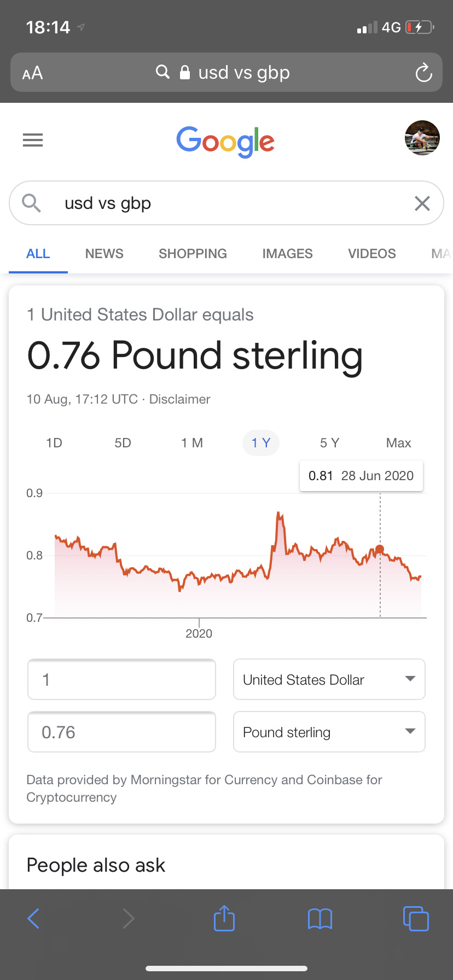
Task: Click the chart marker at 28 Jun 2020
Action: click(380, 549)
